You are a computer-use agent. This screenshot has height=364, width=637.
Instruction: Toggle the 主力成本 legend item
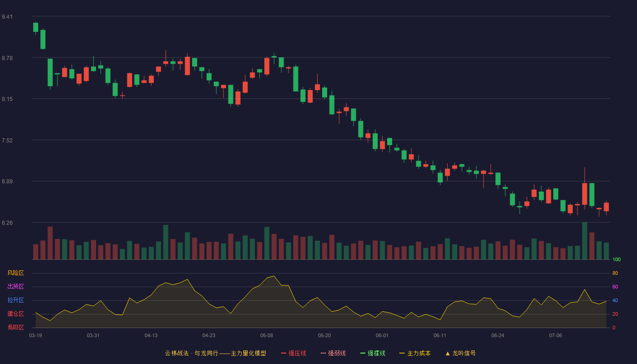tap(415, 353)
